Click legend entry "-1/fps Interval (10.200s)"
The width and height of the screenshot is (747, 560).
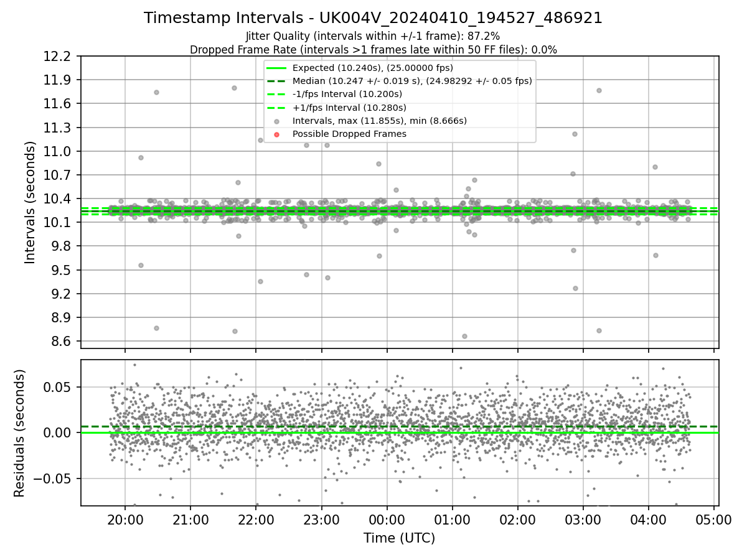point(347,94)
